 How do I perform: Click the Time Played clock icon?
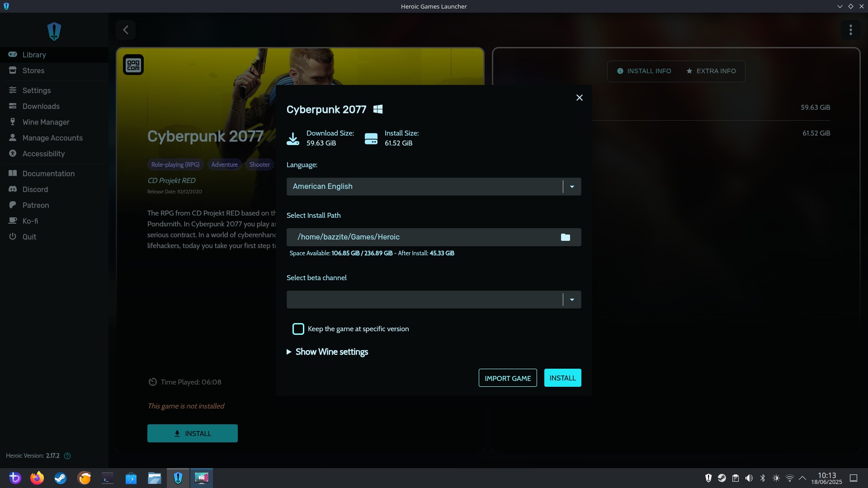pyautogui.click(x=152, y=382)
